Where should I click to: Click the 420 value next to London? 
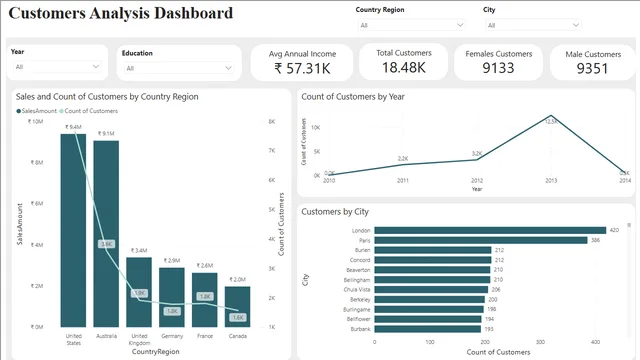[614, 230]
